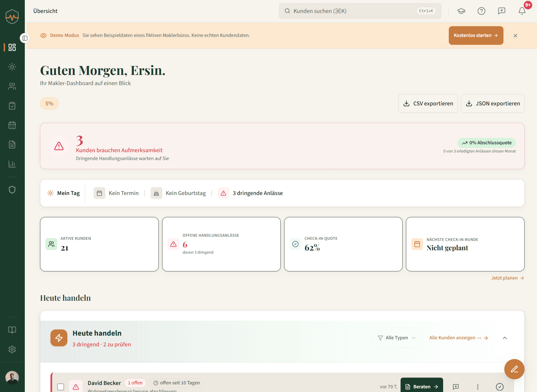Click the 'Übersicht' page title
The image size is (537, 392).
45,11
